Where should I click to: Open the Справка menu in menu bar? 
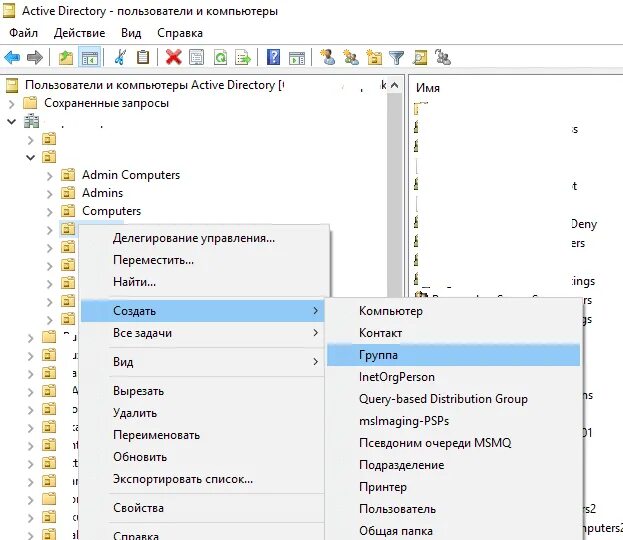tap(180, 33)
